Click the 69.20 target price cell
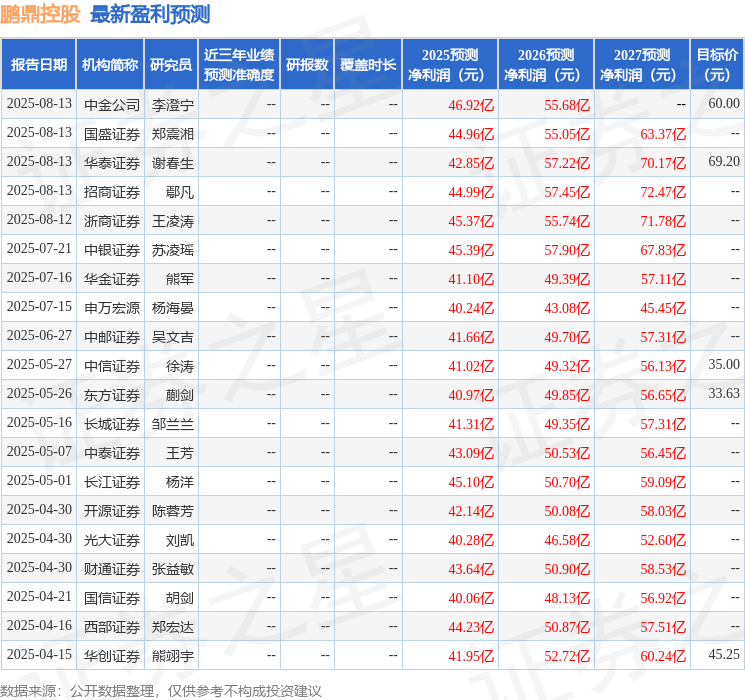The width and height of the screenshot is (745, 700). [723, 161]
